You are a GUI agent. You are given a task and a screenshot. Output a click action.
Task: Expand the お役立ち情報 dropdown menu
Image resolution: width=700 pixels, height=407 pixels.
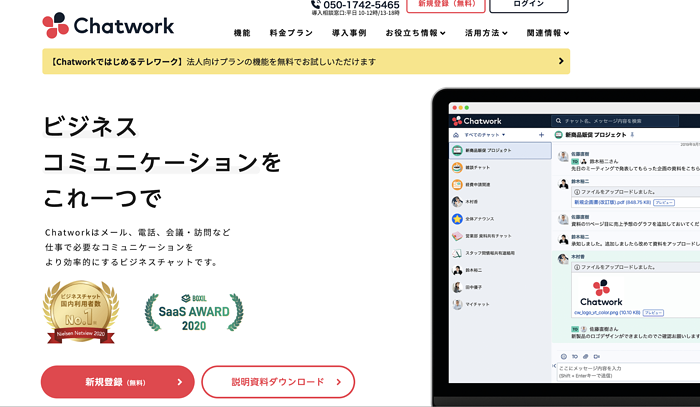coord(416,33)
